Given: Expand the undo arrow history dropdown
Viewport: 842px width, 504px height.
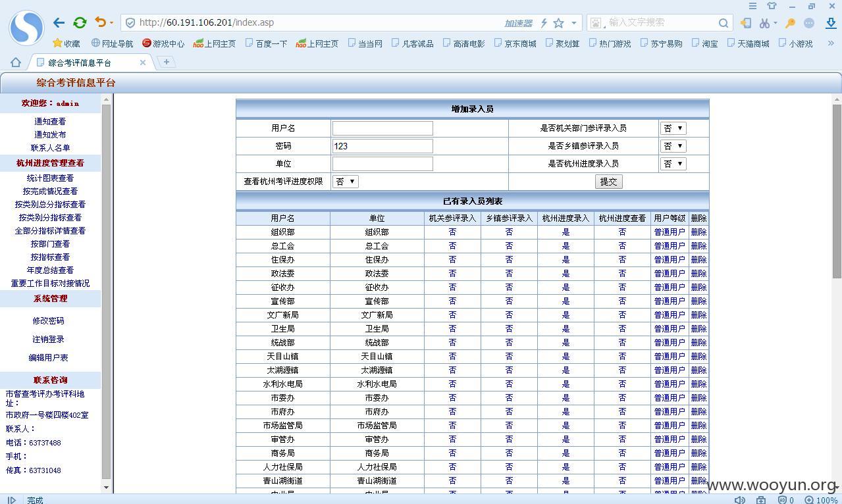Looking at the screenshot, I should 111,23.
